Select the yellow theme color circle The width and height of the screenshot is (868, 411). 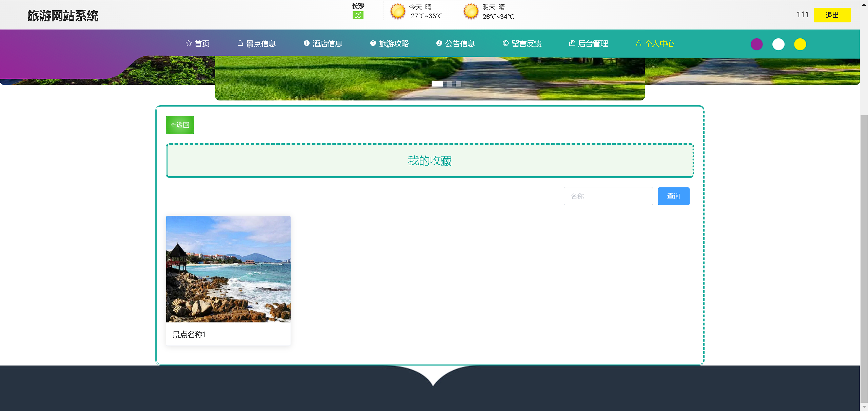[800, 44]
